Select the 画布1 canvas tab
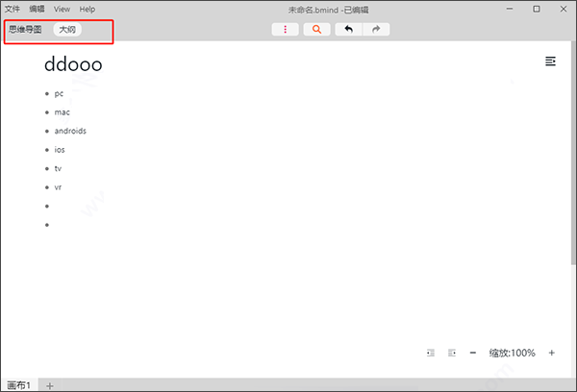The height and width of the screenshot is (392, 577). 19,385
